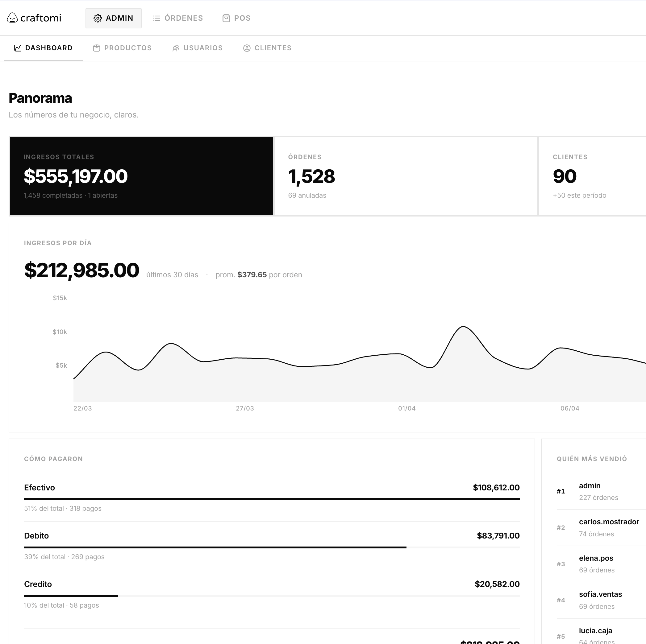Viewport: 646px width, 644px height.
Task: Select seller lucia.caja
Action: (x=601, y=632)
